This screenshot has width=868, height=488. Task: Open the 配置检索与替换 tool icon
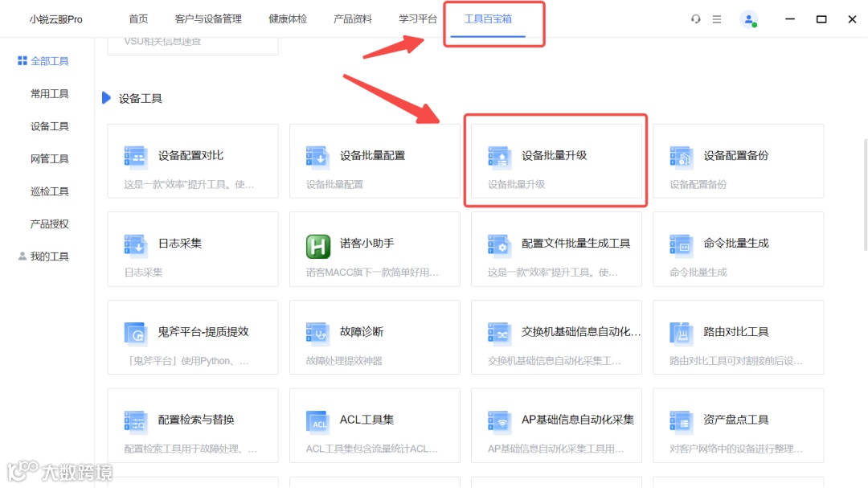coord(135,421)
